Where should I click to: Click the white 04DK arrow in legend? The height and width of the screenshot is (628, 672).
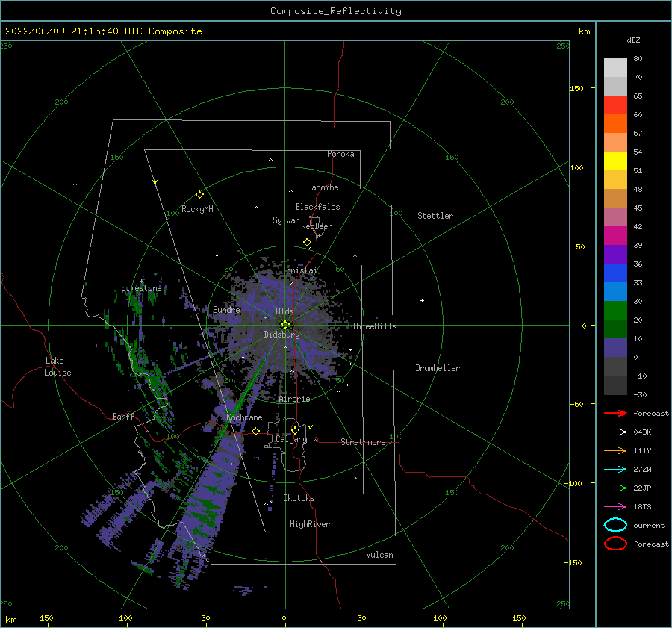click(615, 432)
